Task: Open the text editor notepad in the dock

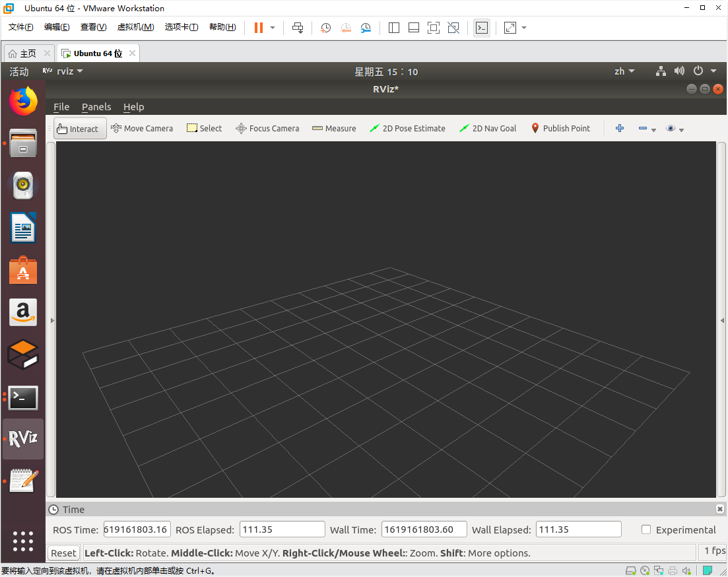Action: (22, 480)
